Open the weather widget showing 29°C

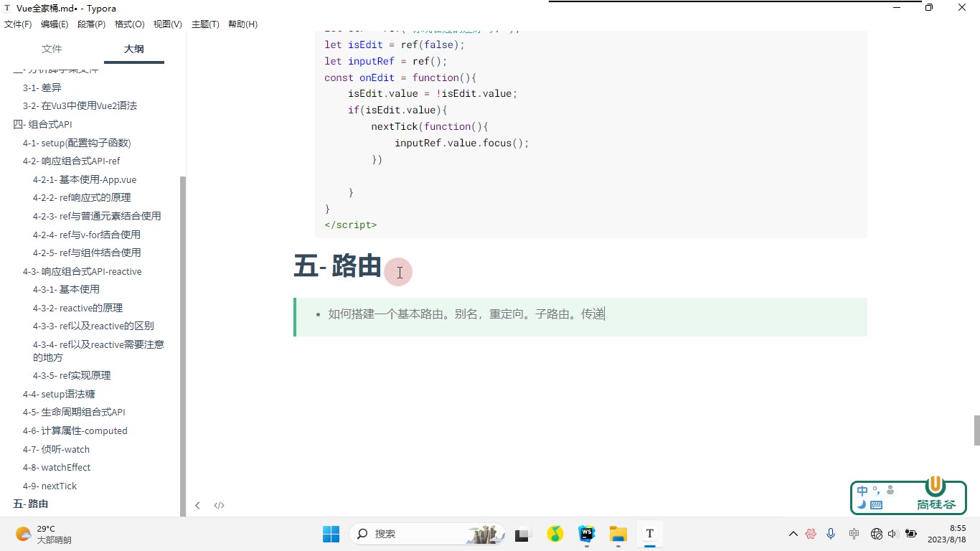(44, 534)
